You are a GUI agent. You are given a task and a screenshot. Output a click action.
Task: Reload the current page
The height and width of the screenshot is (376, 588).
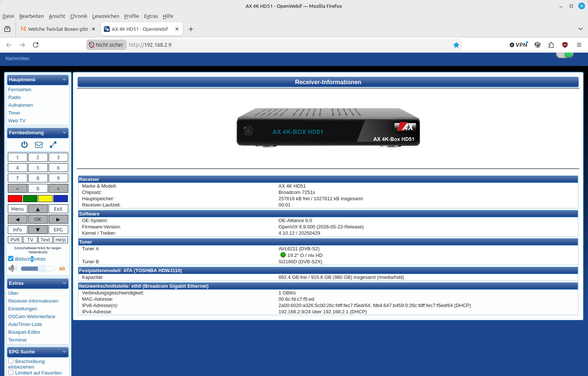(36, 45)
